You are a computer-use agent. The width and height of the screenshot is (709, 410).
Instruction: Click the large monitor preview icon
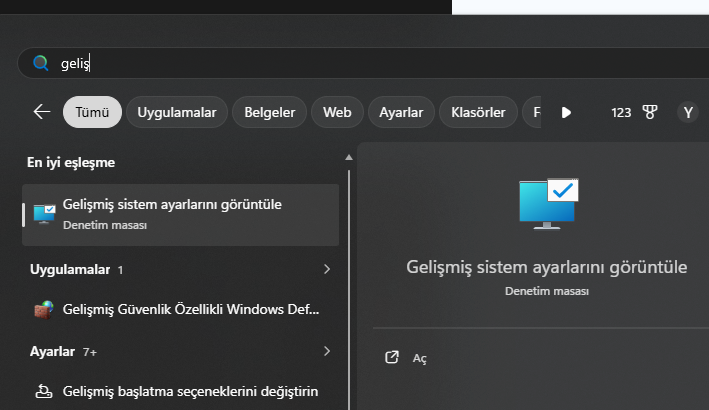(547, 204)
